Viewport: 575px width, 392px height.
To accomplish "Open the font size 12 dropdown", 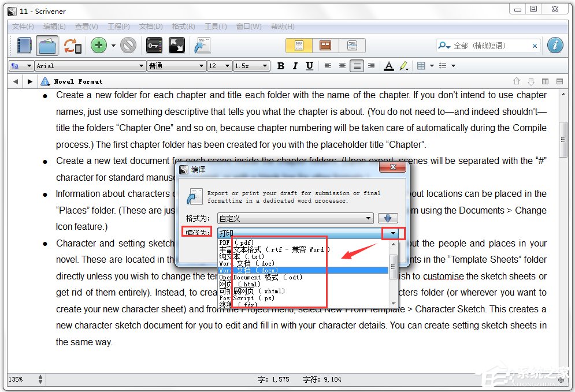I will [219, 66].
